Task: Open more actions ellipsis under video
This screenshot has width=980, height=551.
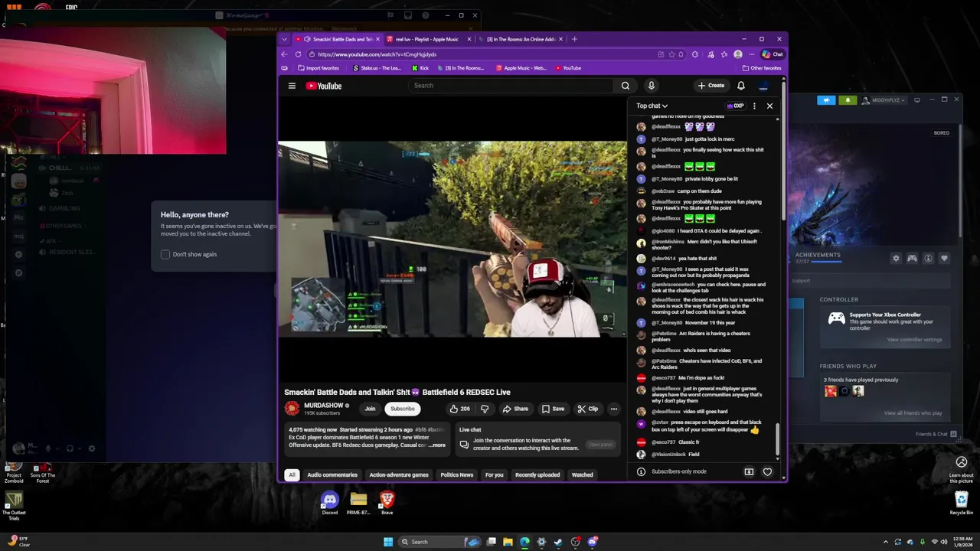Action: tap(613, 409)
